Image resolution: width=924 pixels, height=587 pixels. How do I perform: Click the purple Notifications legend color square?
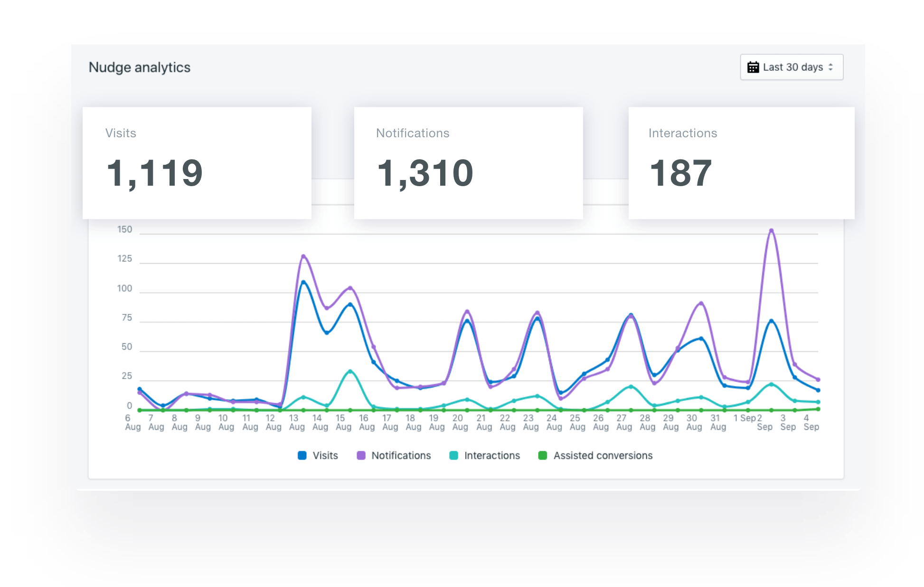361,455
